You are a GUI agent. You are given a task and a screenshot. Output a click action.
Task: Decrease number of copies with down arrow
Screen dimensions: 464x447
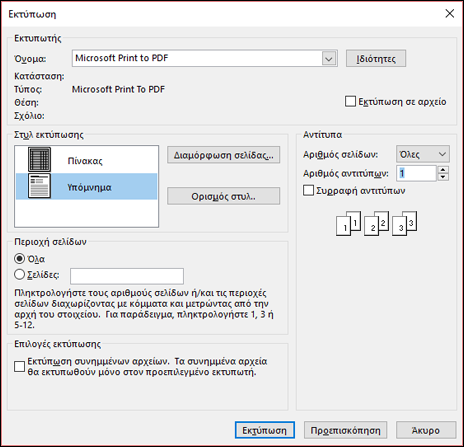coord(443,177)
